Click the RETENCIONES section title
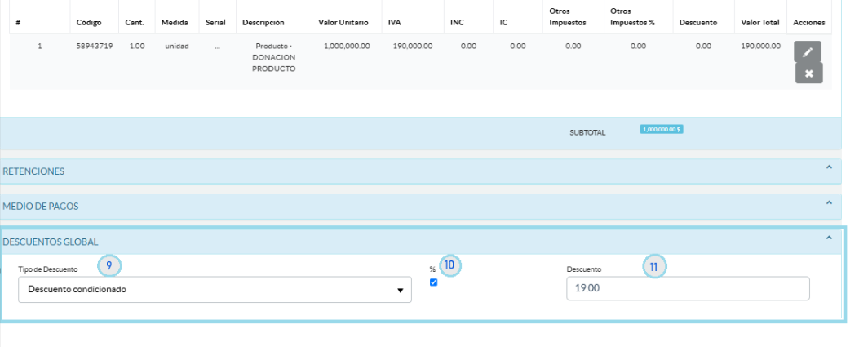This screenshot has height=347, width=868. pyautogui.click(x=34, y=171)
